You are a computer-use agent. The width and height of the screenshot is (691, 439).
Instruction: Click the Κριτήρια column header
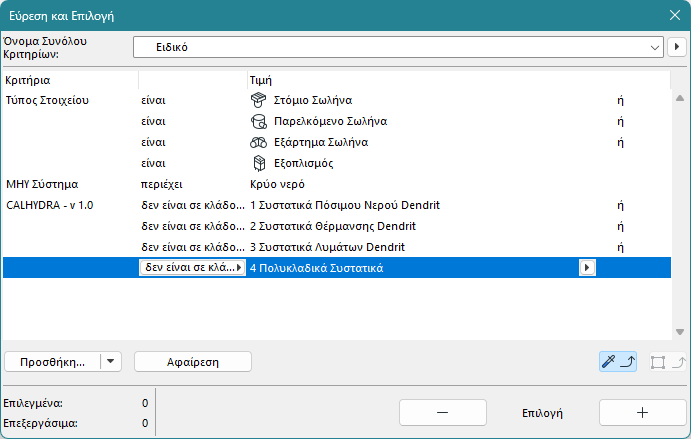(x=28, y=80)
